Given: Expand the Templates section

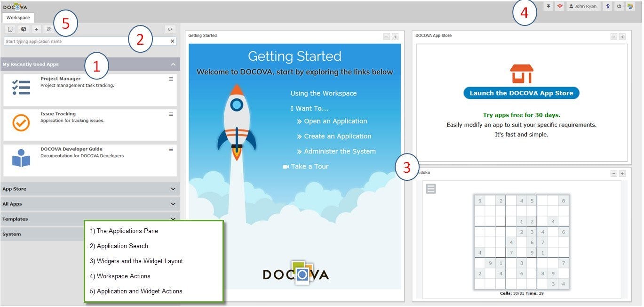Looking at the screenshot, I should tap(173, 219).
